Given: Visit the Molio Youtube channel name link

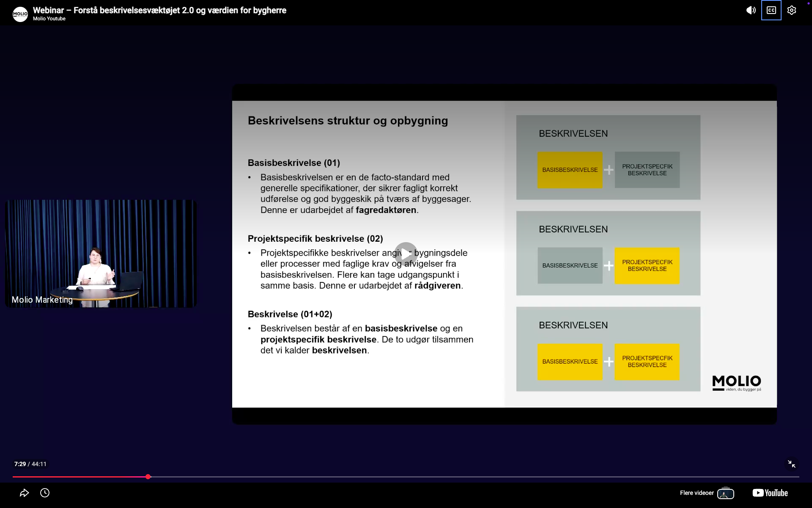Looking at the screenshot, I should click(49, 19).
